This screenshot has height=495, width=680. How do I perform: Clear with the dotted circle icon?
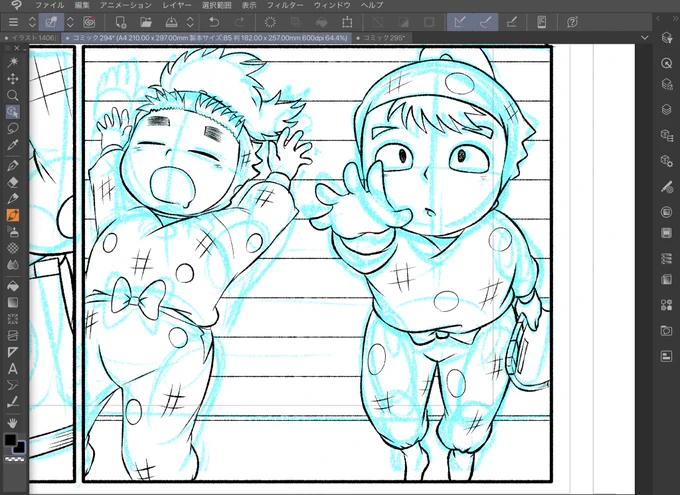point(270,22)
